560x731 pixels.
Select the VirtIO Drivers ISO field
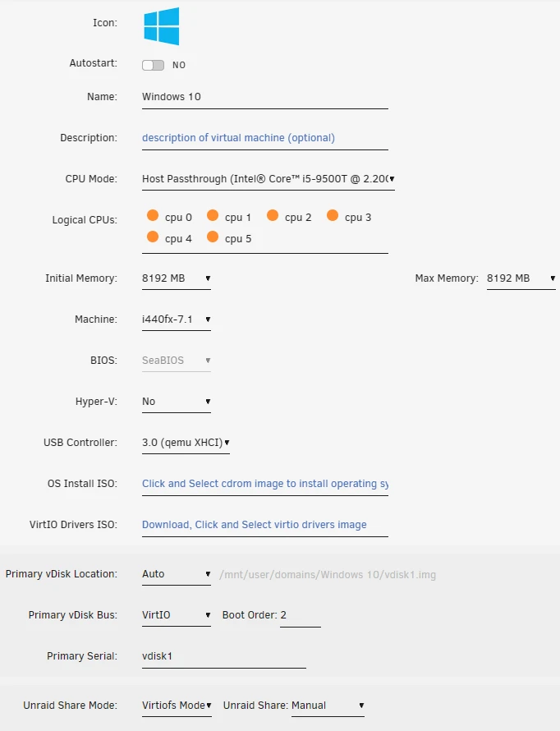(x=264, y=525)
